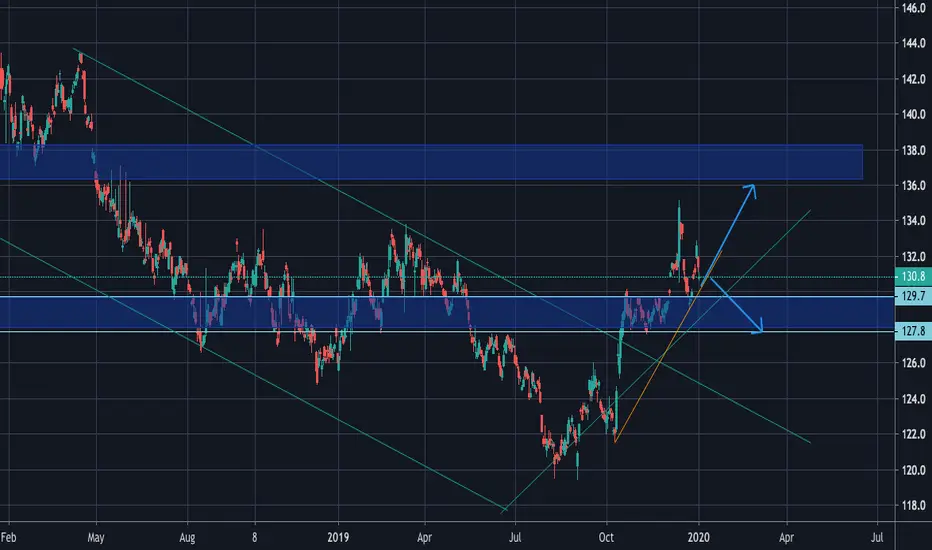Select the lower blue support zone rectangle
This screenshot has width=932, height=550.
click(448, 313)
